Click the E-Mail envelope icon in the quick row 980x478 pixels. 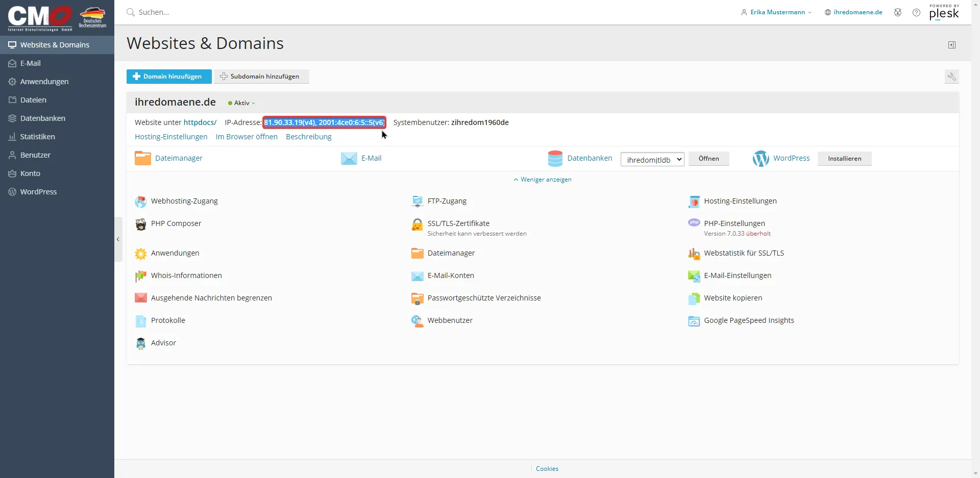coord(349,158)
